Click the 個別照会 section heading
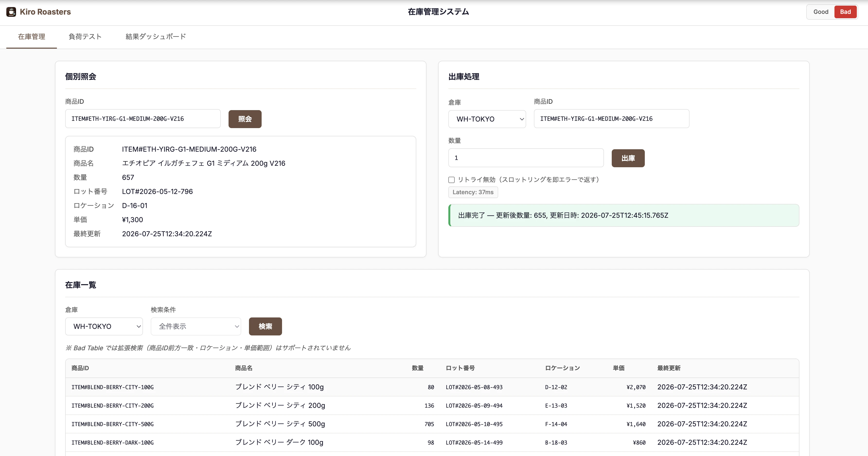 pos(80,77)
